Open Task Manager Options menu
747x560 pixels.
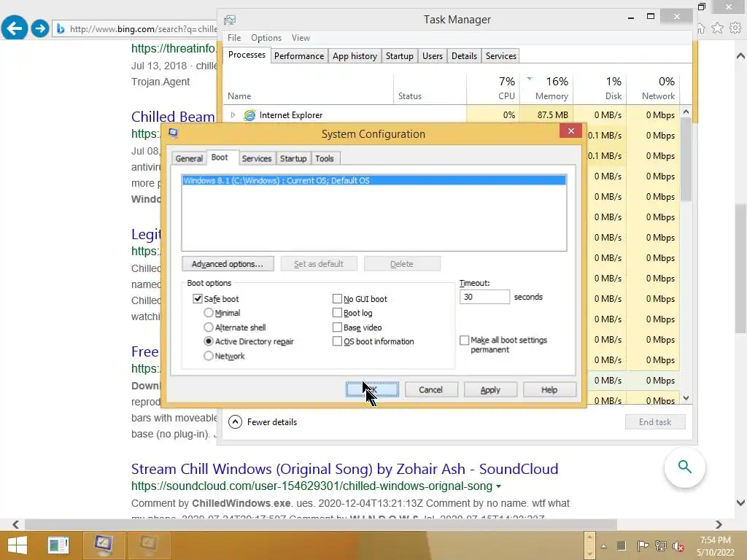266,38
